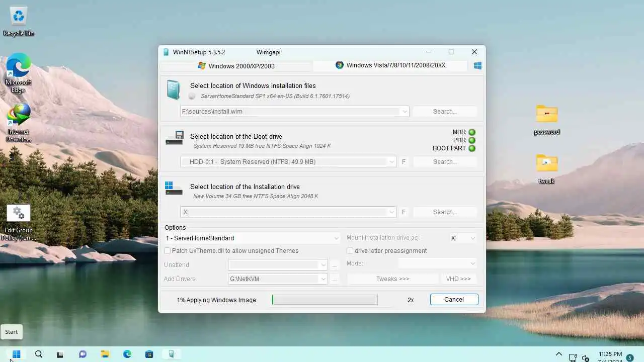644x362 pixels.
Task: Click the F button beside Installation drive
Action: coord(404,212)
